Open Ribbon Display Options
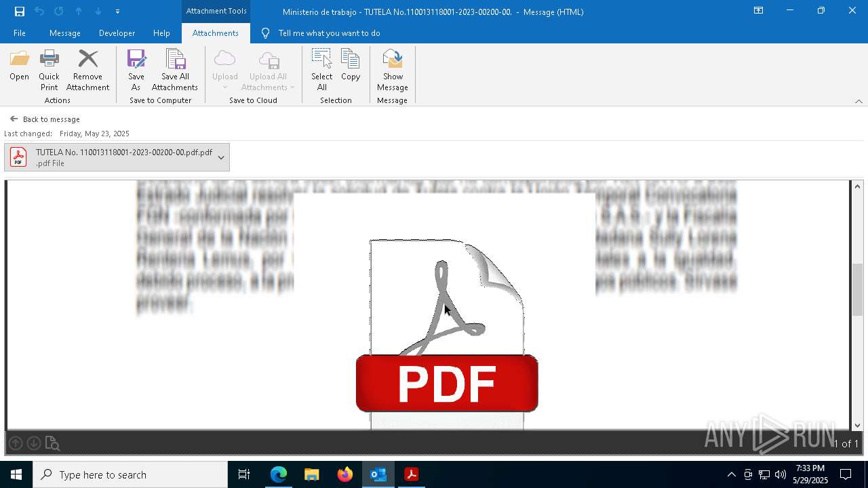The width and height of the screenshot is (868, 488). pos(759,11)
